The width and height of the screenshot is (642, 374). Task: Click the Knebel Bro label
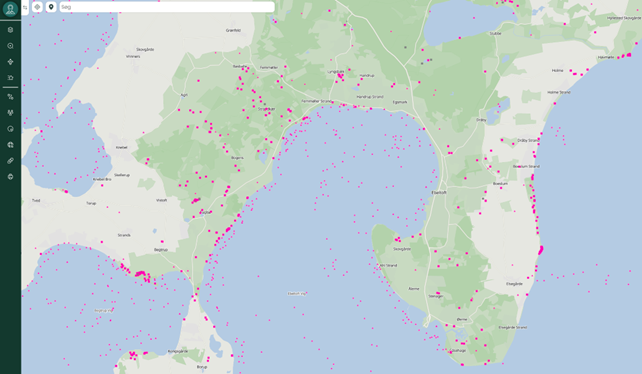click(x=102, y=179)
